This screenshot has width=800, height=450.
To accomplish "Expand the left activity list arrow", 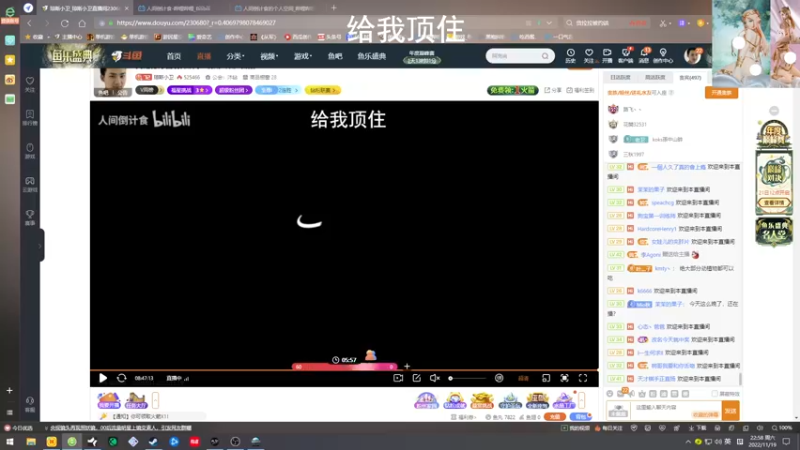I will (156, 400).
